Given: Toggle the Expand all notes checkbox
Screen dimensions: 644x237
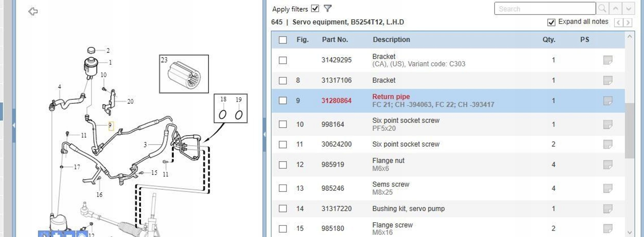Looking at the screenshot, I should pos(551,22).
